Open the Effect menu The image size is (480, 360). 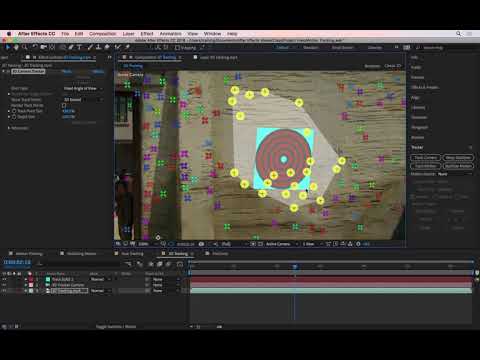pos(147,34)
